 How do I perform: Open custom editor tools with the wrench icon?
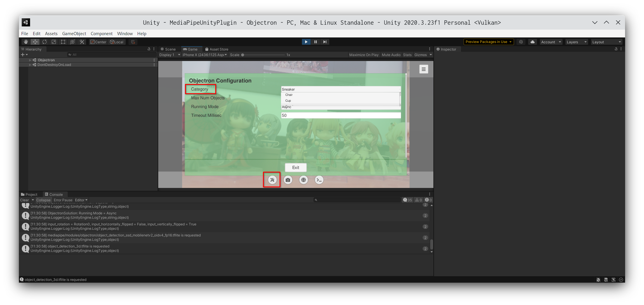click(82, 42)
